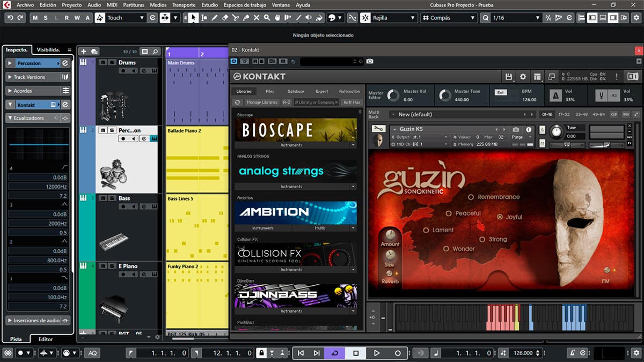The height and width of the screenshot is (362, 644).
Task: Select the Mute X tool
Action: click(x=257, y=18)
